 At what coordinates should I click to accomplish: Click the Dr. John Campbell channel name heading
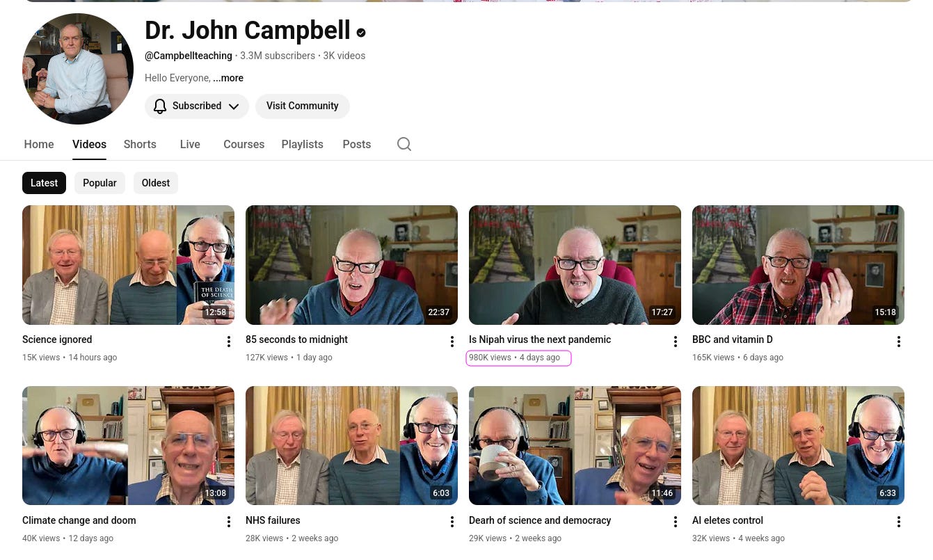[248, 31]
